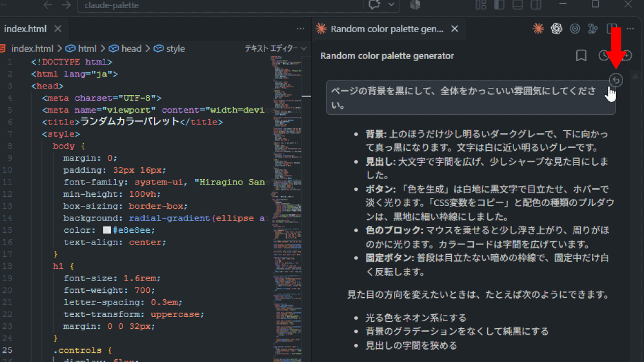
Task: Go back with the left arrow
Action: tap(48, 5)
